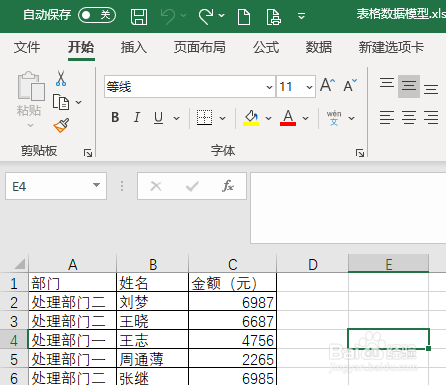Click the Save disk icon

coord(139,17)
